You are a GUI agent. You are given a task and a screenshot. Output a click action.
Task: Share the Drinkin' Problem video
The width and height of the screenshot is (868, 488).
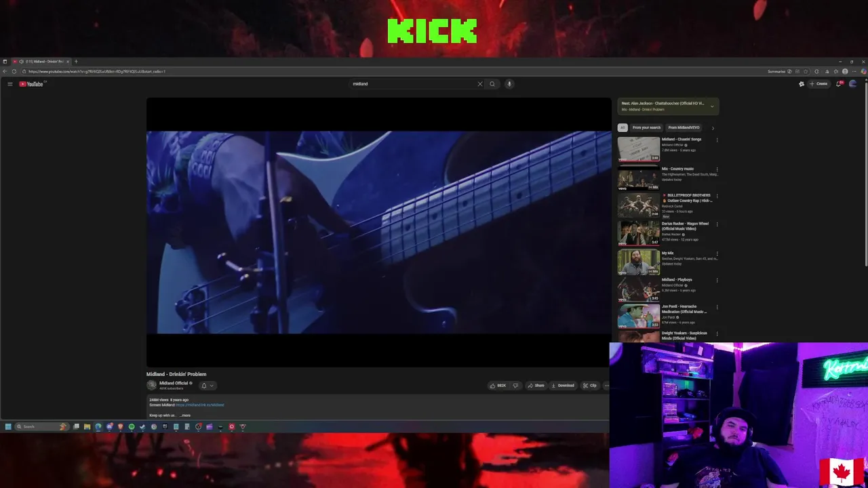536,386
